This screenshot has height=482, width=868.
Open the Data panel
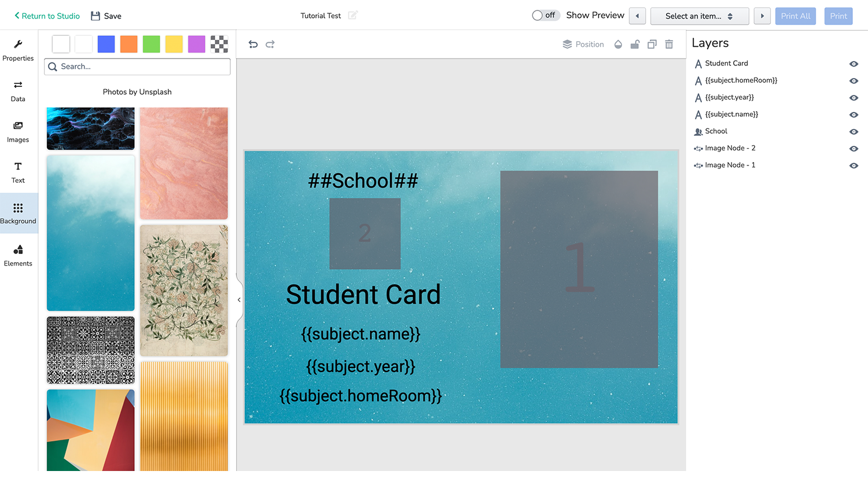tap(18, 91)
